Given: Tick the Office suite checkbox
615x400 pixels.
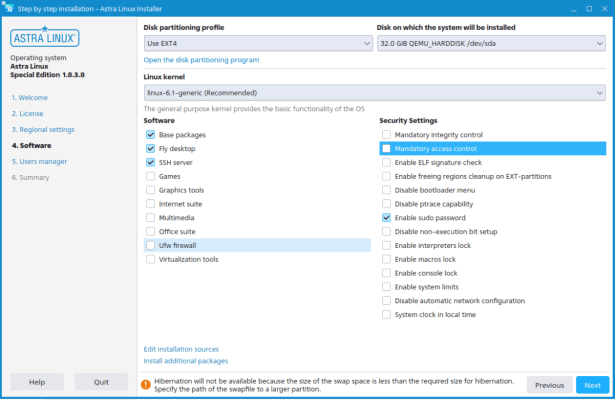Looking at the screenshot, I should tap(150, 231).
